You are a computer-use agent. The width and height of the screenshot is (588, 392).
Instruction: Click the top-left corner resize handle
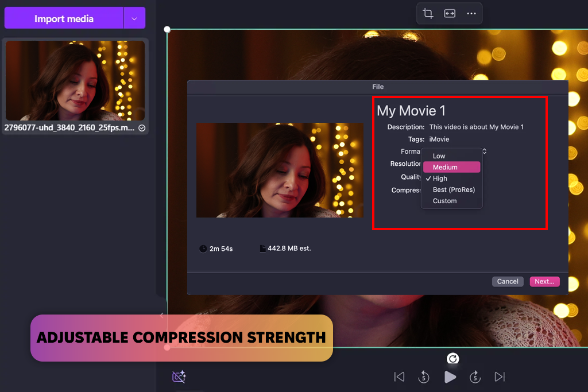point(167,29)
